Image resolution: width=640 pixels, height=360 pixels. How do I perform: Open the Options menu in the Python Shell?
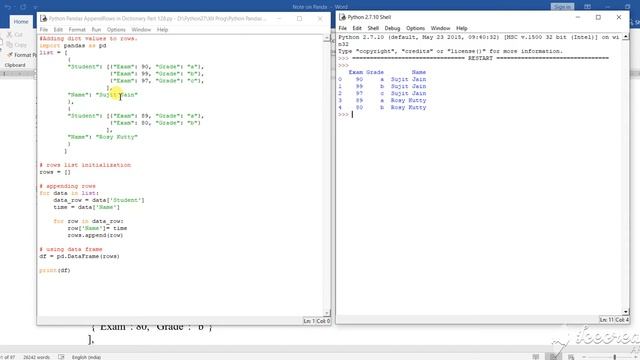click(x=416, y=28)
